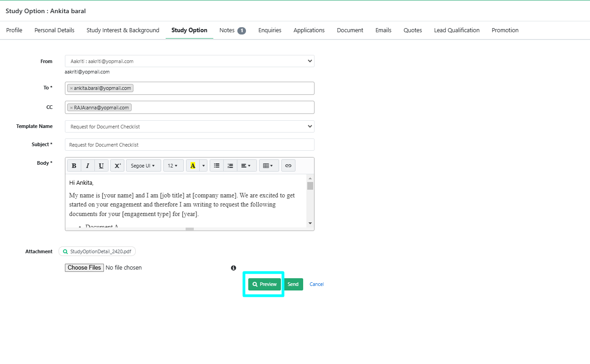
Task: Toggle underline formatting in body editor
Action: (101, 166)
